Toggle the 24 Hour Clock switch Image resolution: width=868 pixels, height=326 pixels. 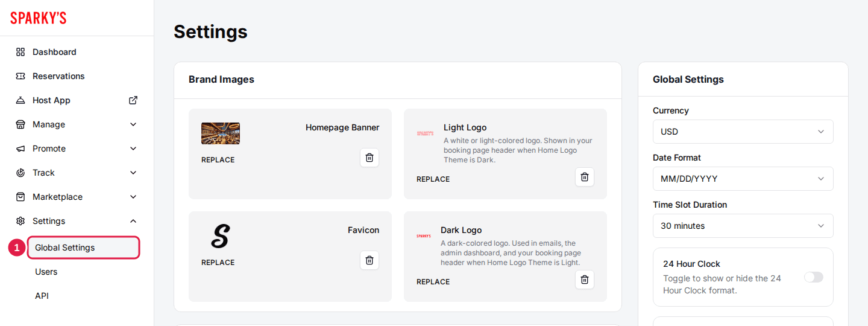[x=814, y=277]
